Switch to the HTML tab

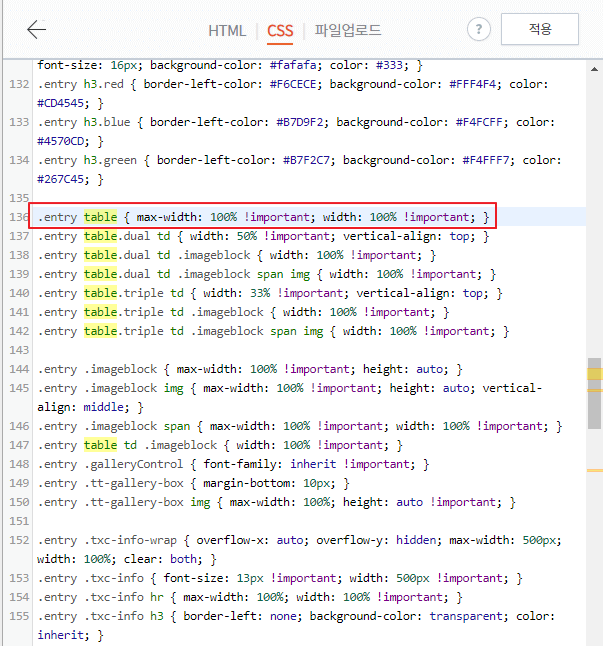(227, 30)
